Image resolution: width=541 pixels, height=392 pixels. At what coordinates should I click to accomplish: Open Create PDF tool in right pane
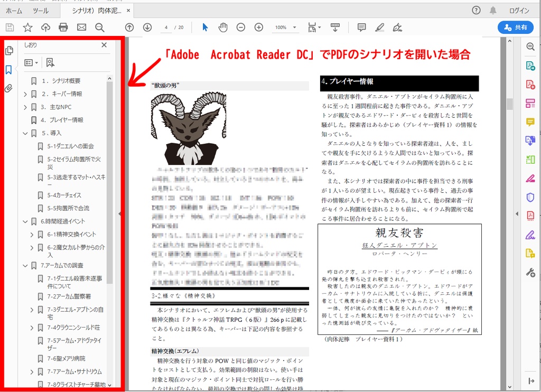pyautogui.click(x=530, y=84)
